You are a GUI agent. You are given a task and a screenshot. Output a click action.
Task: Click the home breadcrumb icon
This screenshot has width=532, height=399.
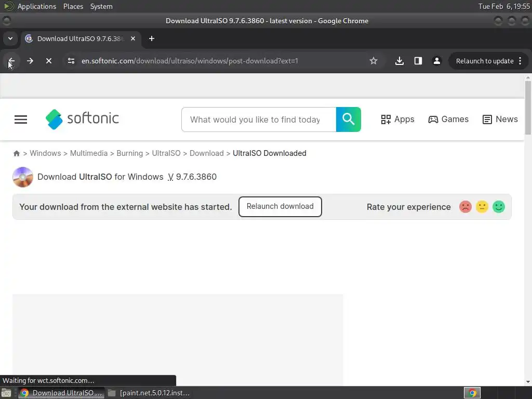[x=17, y=153]
